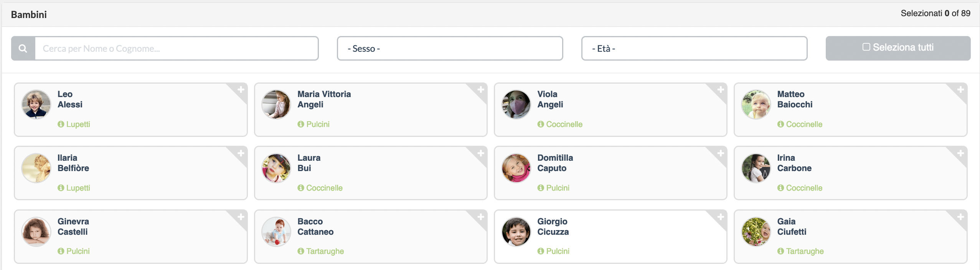Select Gaia Ciufetti using the plus icon
This screenshot has width=980, height=270.
pos(960,217)
